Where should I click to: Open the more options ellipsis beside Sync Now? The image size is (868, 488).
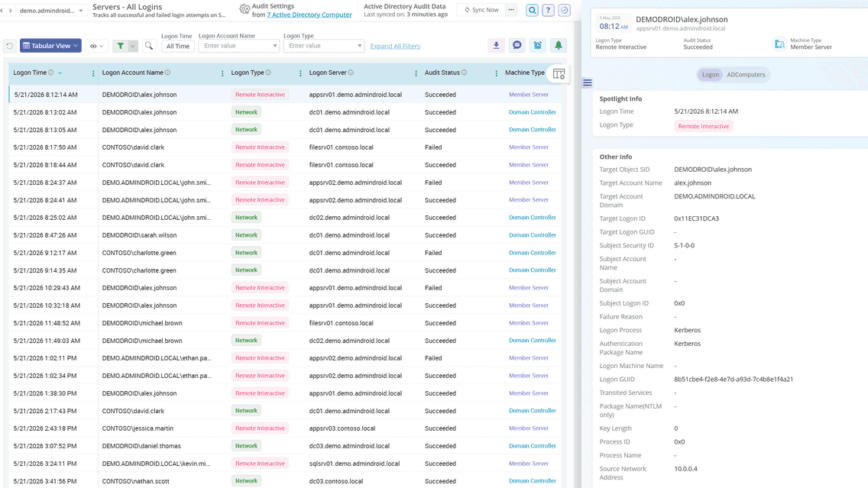point(511,10)
